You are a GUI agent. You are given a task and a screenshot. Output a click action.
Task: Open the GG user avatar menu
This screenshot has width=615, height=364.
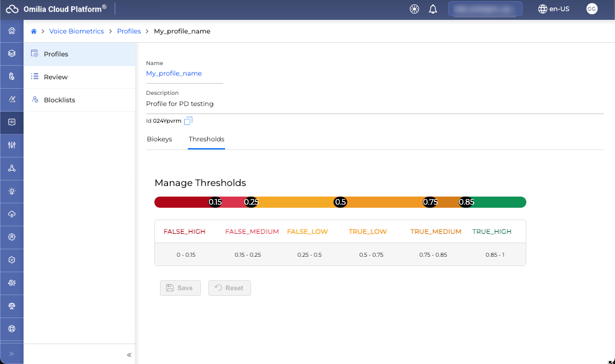coord(591,9)
